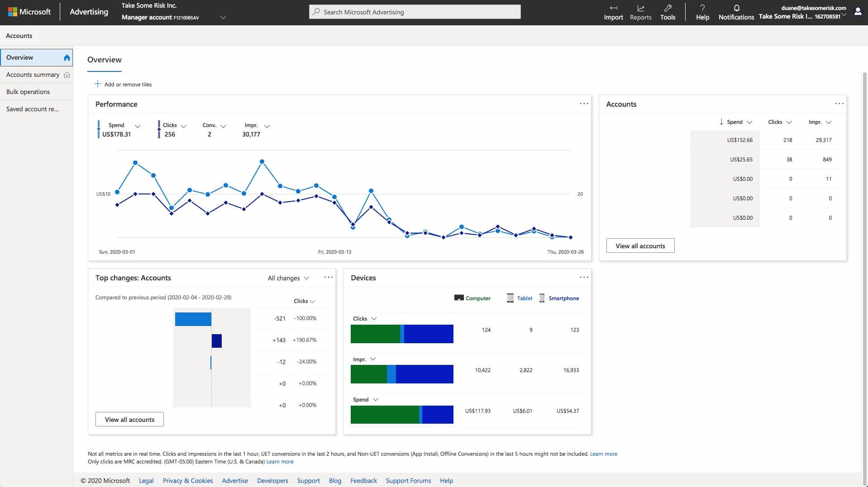868x487 pixels.
Task: Select the Overview page tab
Action: pos(105,60)
